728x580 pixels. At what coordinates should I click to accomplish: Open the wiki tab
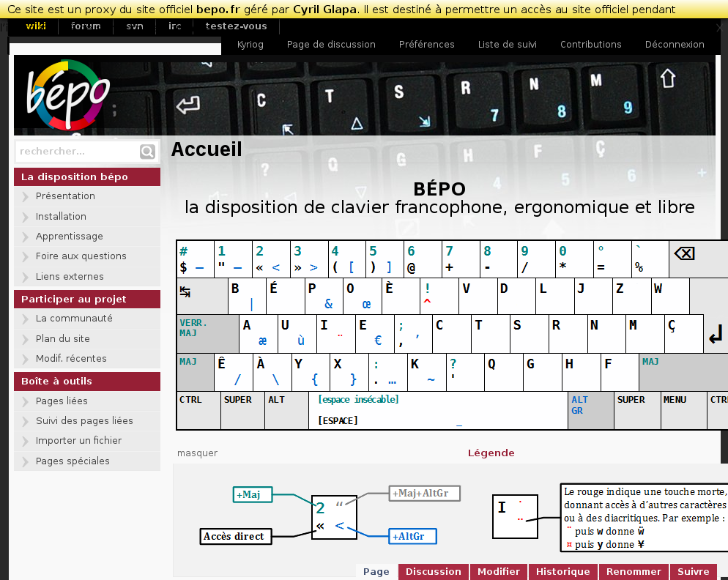pos(36,26)
